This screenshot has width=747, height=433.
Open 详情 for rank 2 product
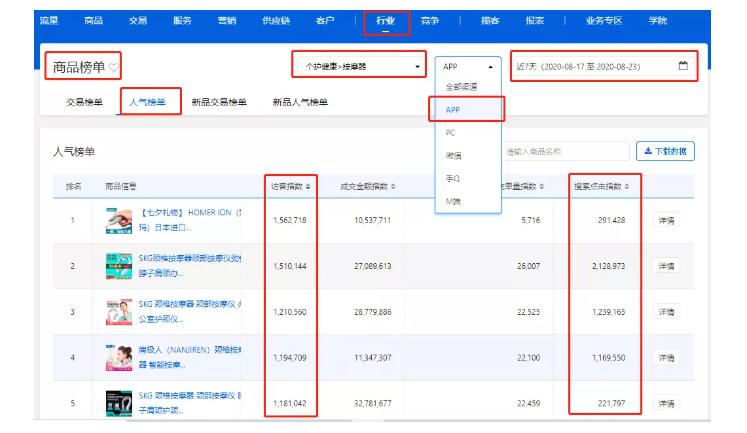pyautogui.click(x=666, y=266)
